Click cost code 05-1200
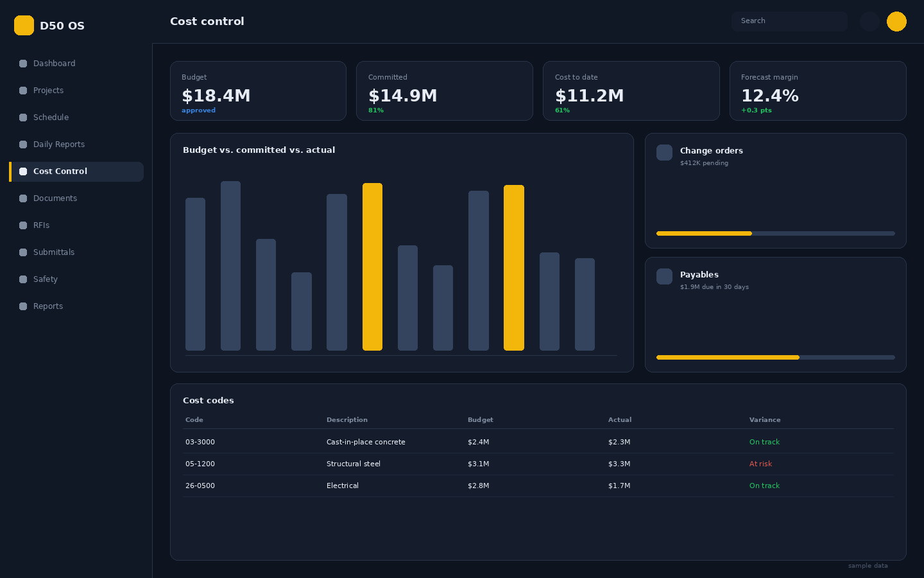The image size is (924, 578). pos(200,464)
